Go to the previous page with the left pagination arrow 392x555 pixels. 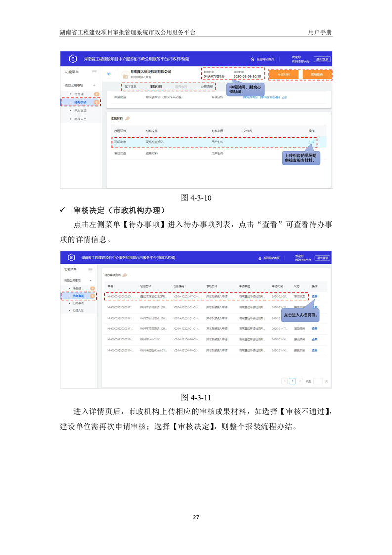(284, 381)
